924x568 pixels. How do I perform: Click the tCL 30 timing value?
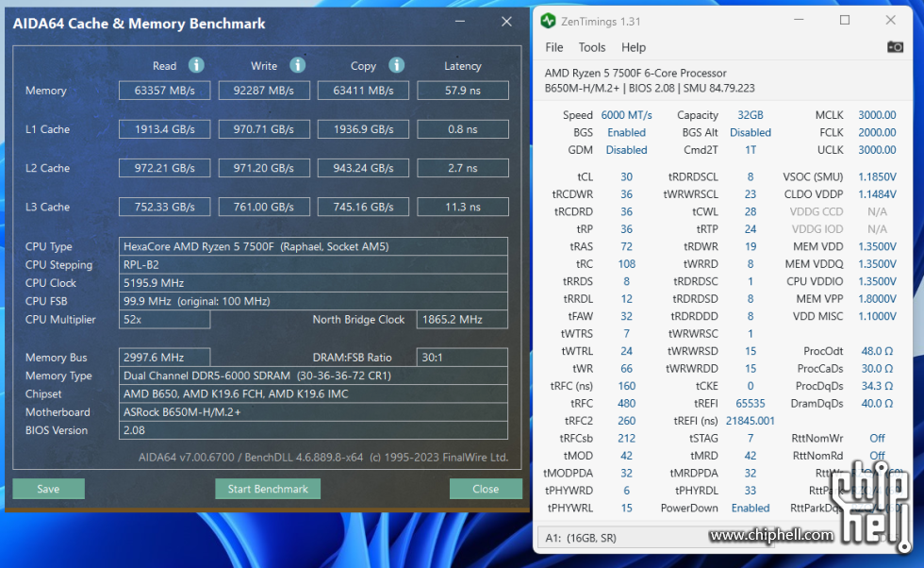(x=626, y=177)
